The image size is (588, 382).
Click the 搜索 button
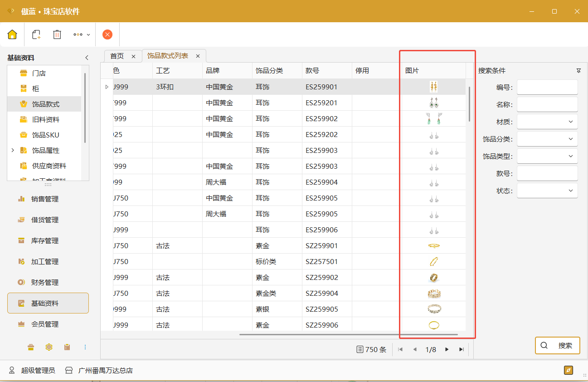tap(557, 345)
